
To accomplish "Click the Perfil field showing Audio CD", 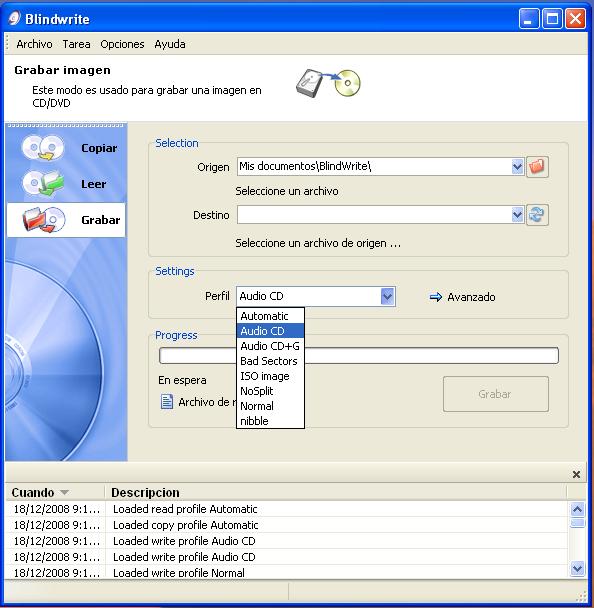I will click(x=309, y=297).
